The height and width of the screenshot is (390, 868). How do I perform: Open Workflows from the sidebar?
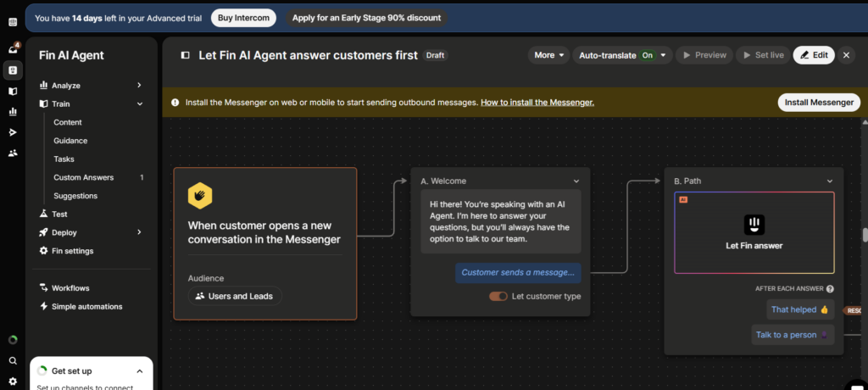(70, 288)
